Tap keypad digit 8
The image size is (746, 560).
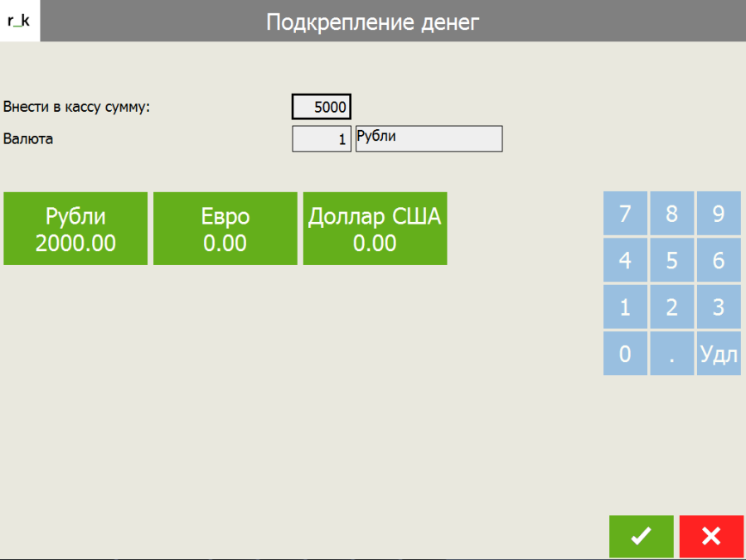click(x=671, y=214)
